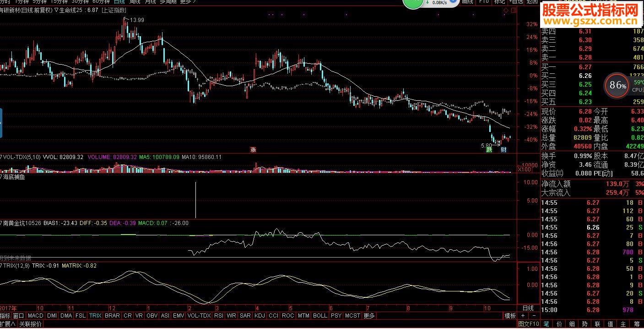Select the EMV indicator tab
The height and width of the screenshot is (329, 644).
(x=179, y=316)
